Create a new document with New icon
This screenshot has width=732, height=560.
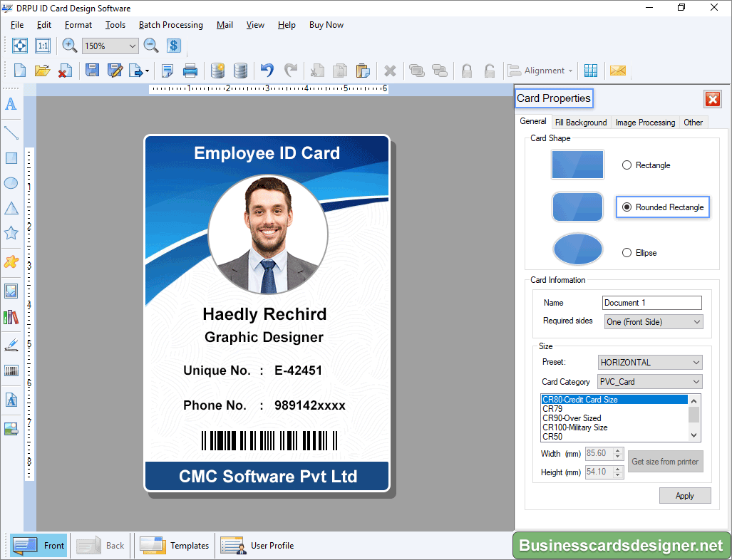click(20, 71)
